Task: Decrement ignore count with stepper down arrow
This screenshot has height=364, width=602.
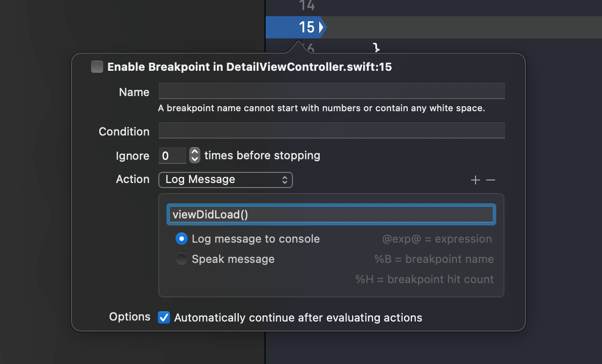Action: [195, 159]
